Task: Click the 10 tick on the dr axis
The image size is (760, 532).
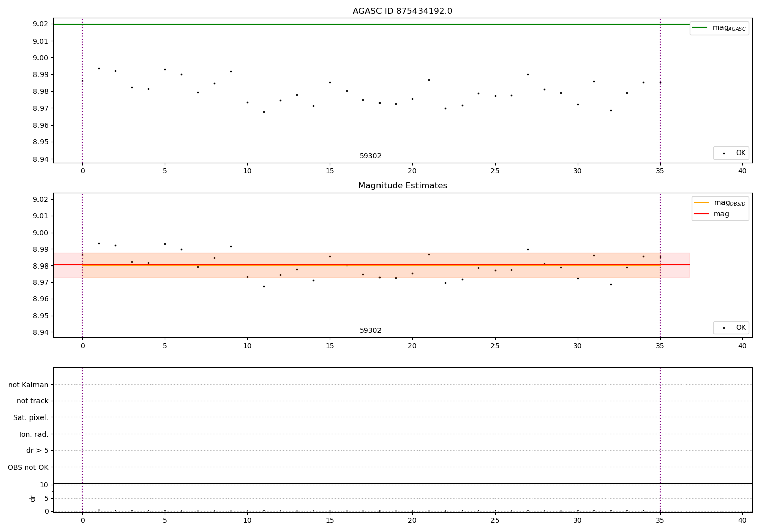Action: click(44, 485)
